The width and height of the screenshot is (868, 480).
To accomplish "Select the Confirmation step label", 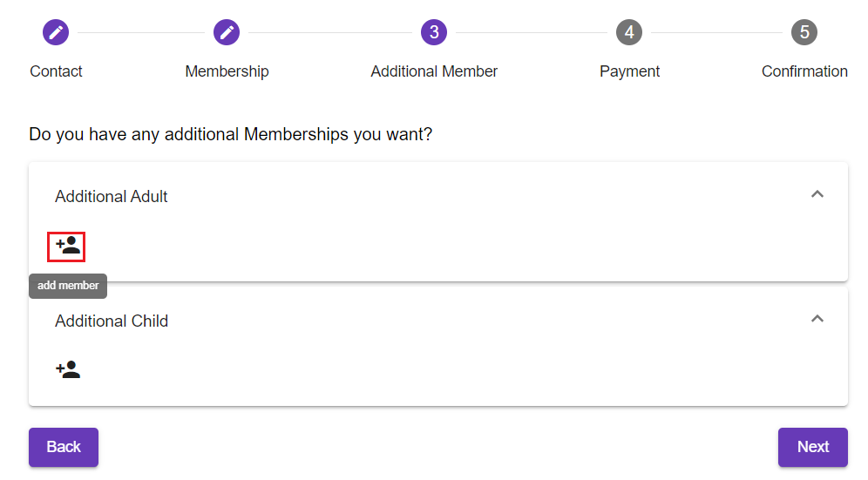I will pos(804,71).
